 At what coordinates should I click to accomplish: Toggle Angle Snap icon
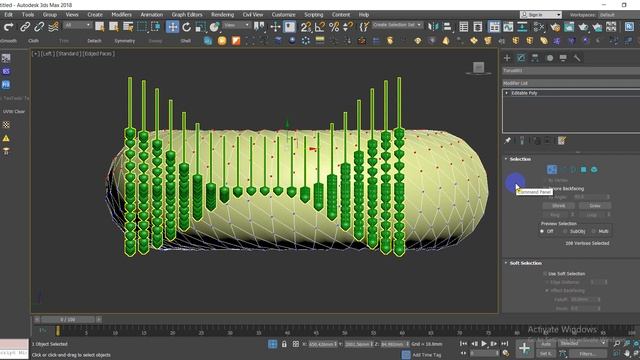pyautogui.click(x=320, y=27)
